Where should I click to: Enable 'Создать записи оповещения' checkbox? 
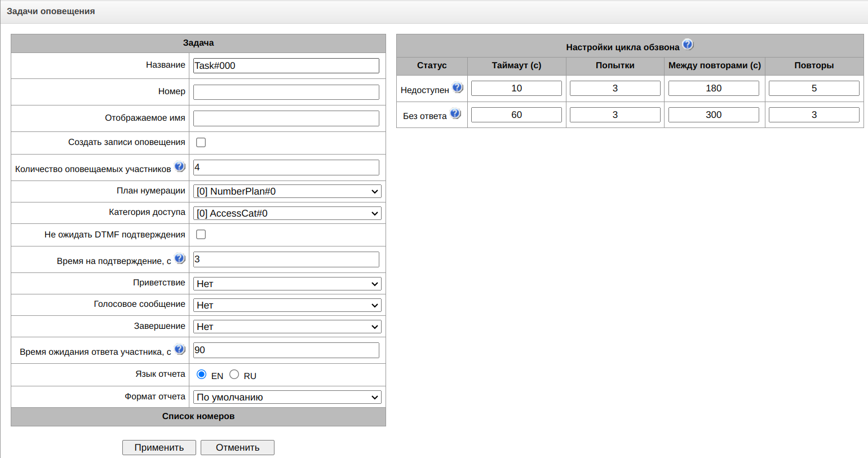pyautogui.click(x=201, y=142)
